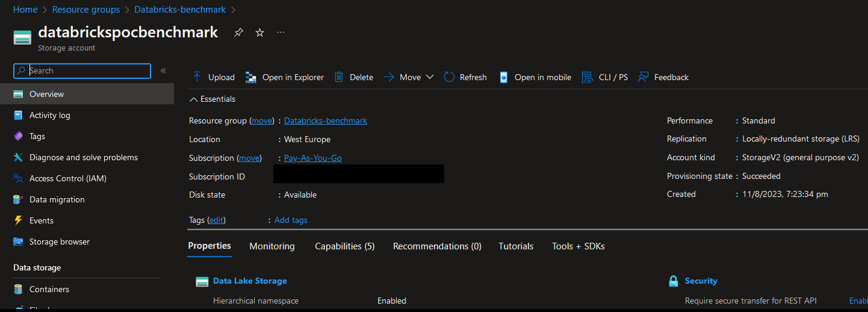The height and width of the screenshot is (312, 868).
Task: Open the Security heading link
Action: tap(701, 281)
